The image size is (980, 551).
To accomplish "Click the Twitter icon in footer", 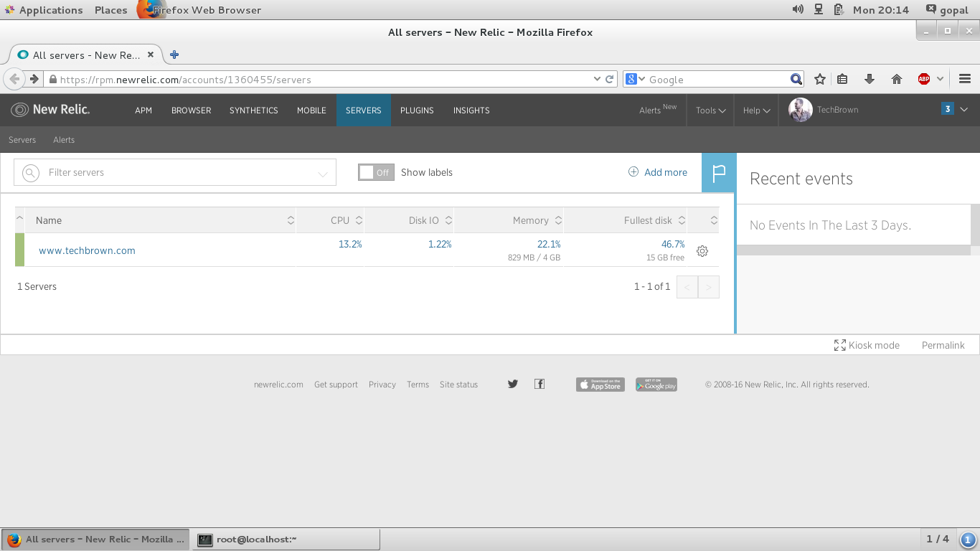I will click(x=512, y=384).
